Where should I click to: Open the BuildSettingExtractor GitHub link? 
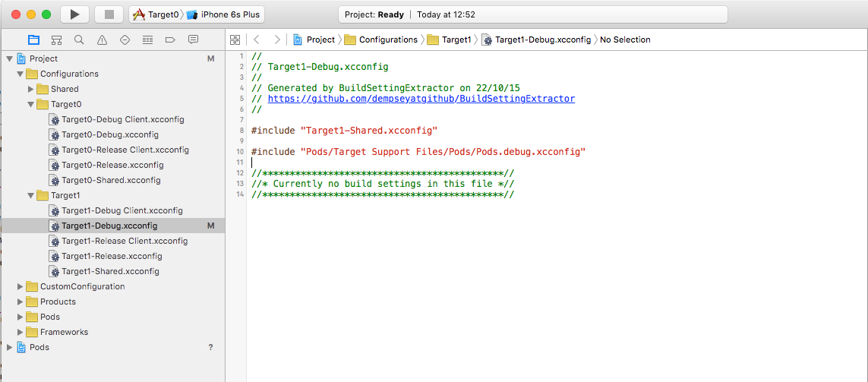(421, 99)
